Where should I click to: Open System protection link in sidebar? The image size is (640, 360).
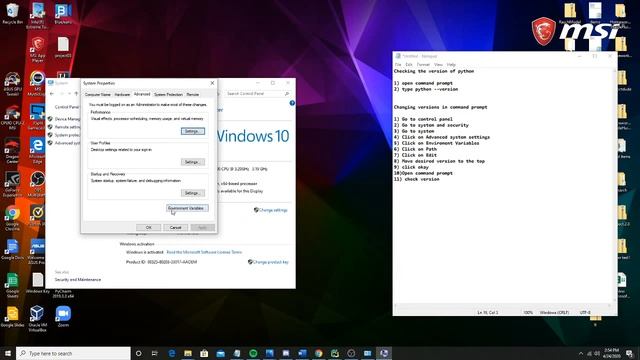67,135
